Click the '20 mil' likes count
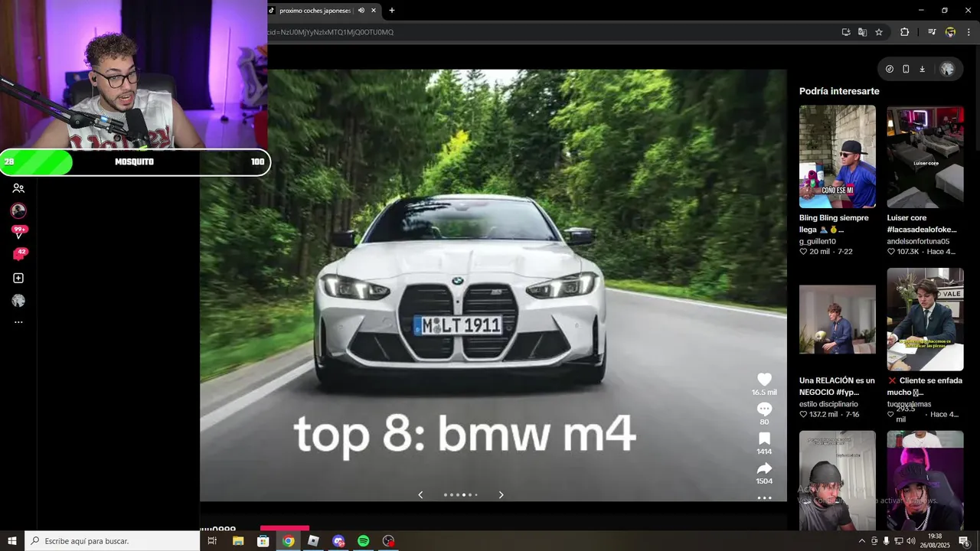This screenshot has height=551, width=980. click(819, 252)
